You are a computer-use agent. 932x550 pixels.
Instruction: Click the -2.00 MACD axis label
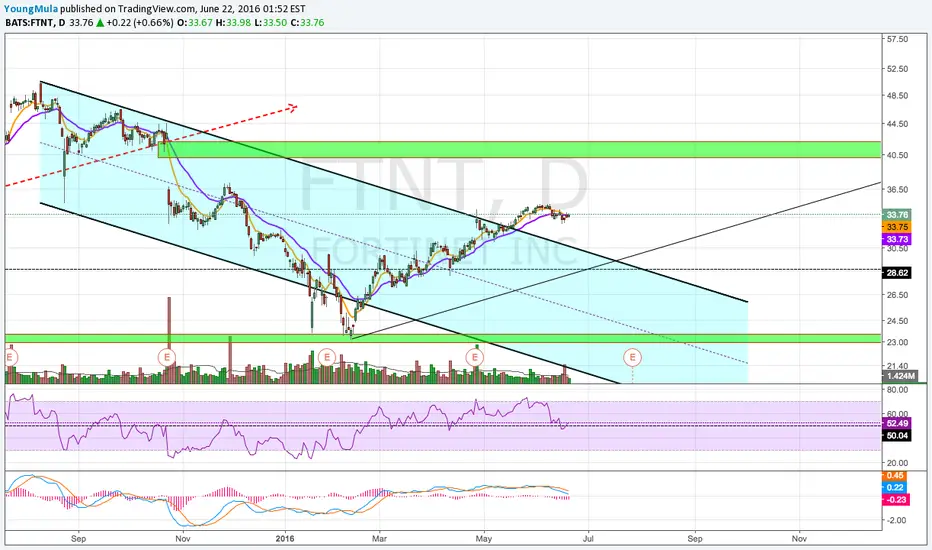tap(897, 520)
